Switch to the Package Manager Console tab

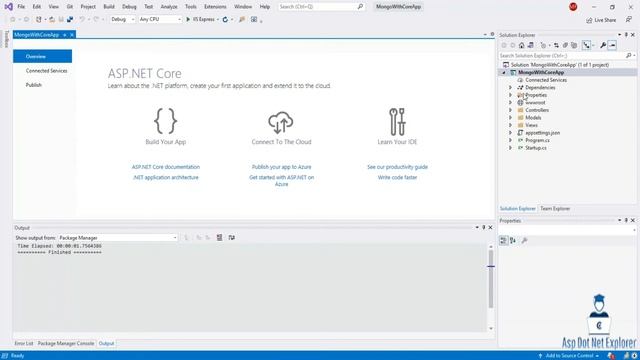[66, 343]
